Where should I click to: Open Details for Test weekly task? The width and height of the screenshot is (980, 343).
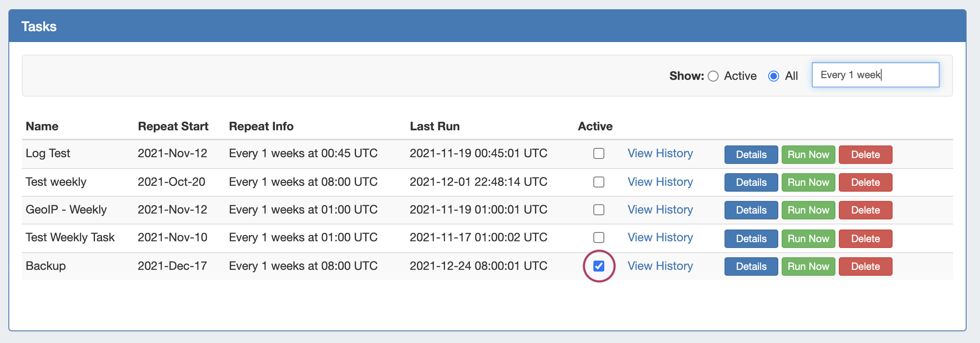pos(751,182)
